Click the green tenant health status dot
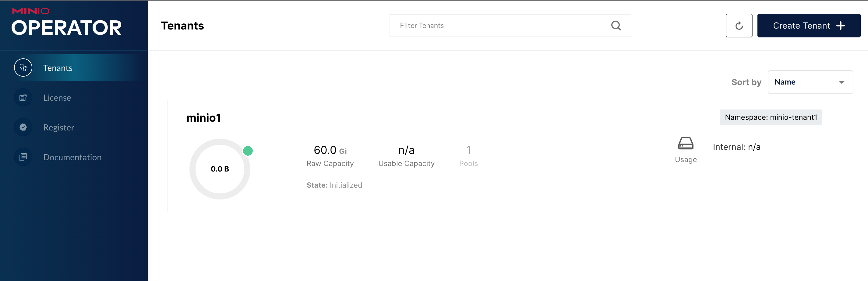868x281 pixels. 248,151
